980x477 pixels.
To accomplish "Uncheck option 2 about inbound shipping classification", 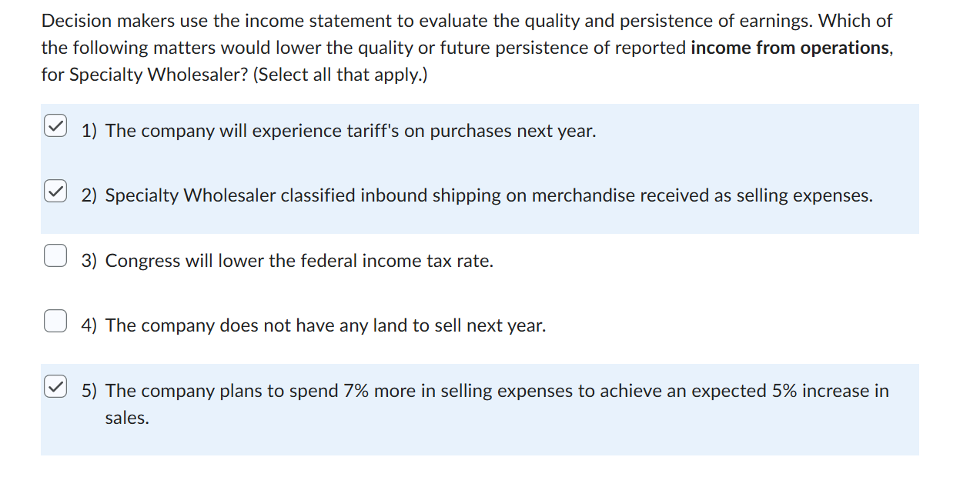I will click(x=55, y=190).
